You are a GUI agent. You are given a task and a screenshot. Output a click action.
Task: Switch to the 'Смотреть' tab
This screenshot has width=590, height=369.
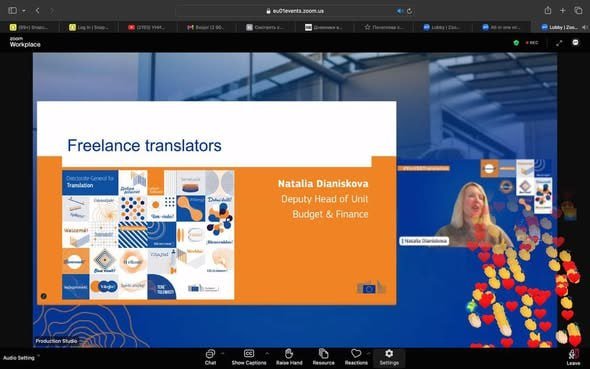tap(266, 27)
